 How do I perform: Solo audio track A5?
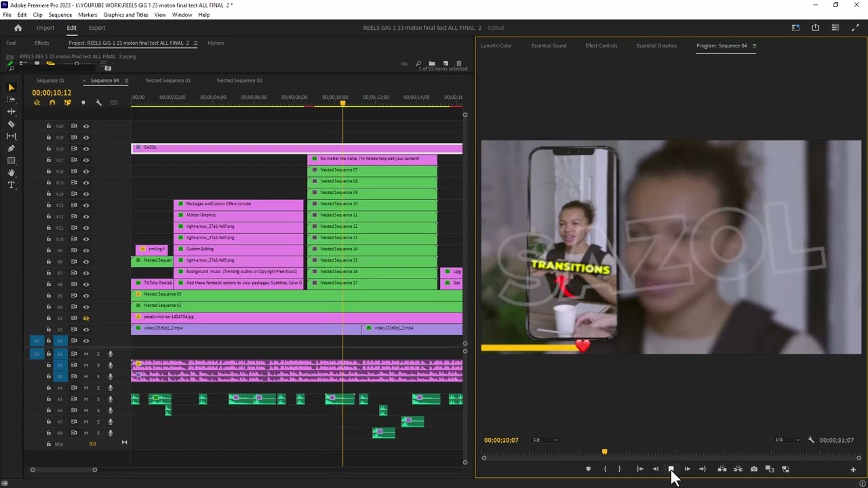point(98,399)
